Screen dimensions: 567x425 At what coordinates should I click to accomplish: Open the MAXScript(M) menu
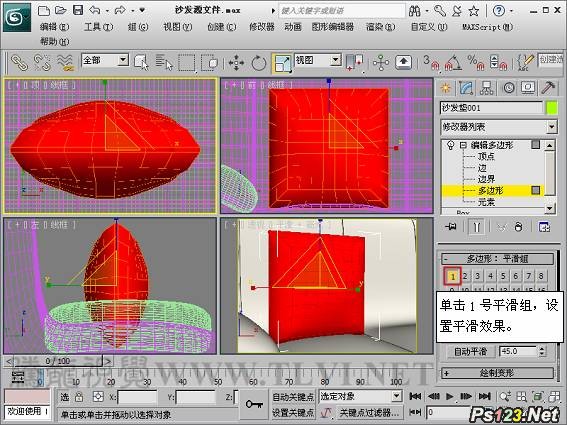point(487,27)
